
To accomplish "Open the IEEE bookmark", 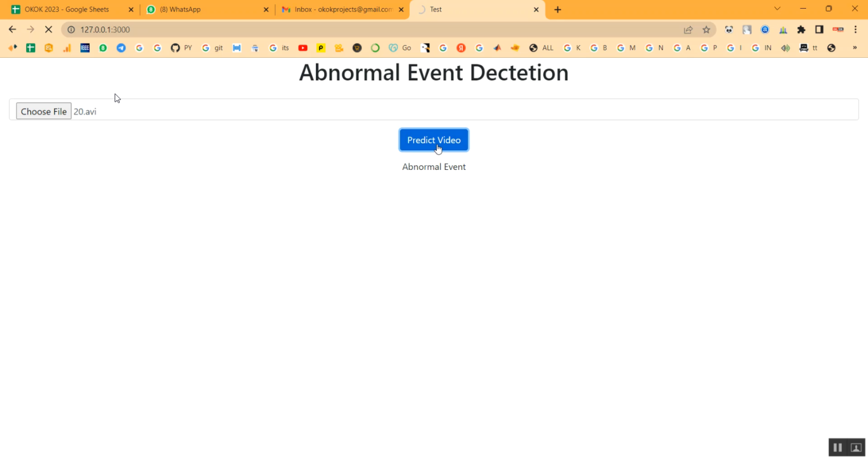I will click(x=85, y=48).
